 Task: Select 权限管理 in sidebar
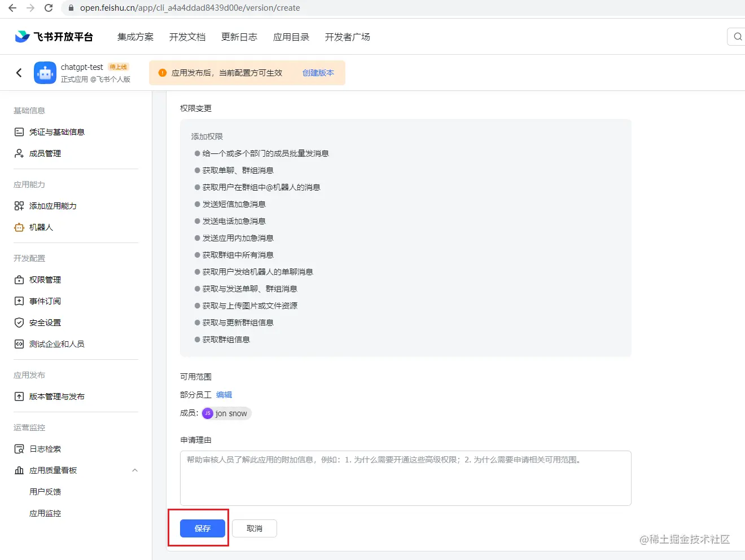pos(45,280)
